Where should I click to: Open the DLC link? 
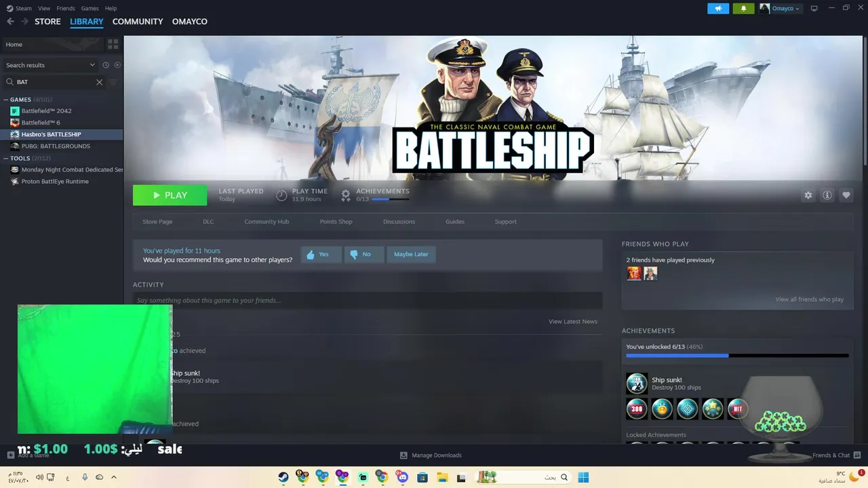208,222
